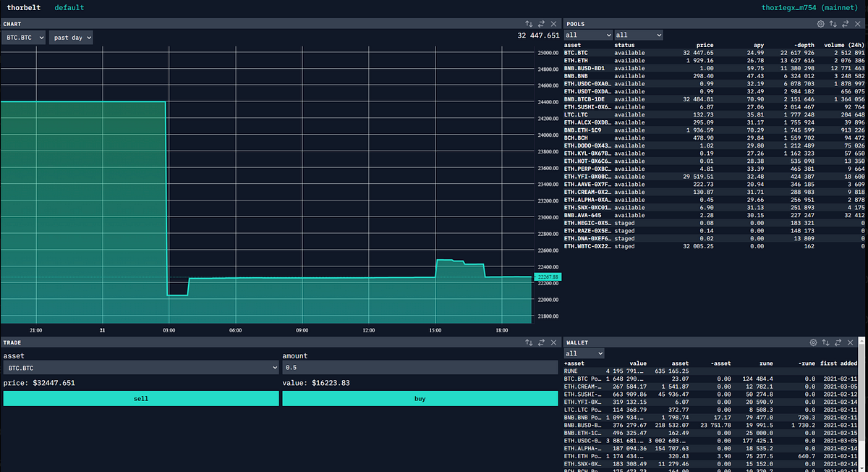Open the Pools 'all' filter above the status column

pyautogui.click(x=639, y=35)
